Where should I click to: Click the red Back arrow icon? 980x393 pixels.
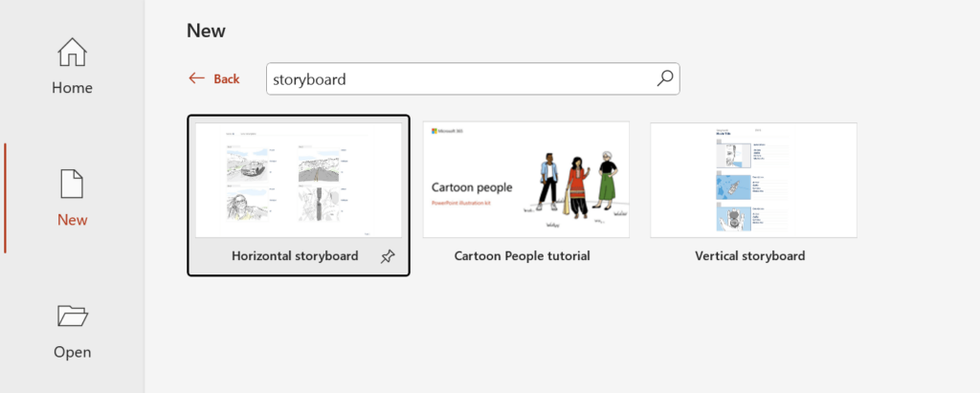point(197,78)
